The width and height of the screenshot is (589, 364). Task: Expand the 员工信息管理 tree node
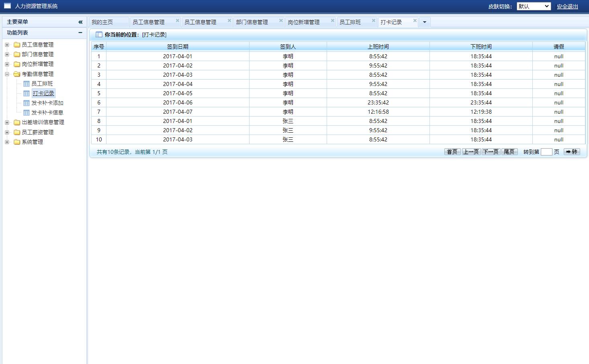coord(7,45)
